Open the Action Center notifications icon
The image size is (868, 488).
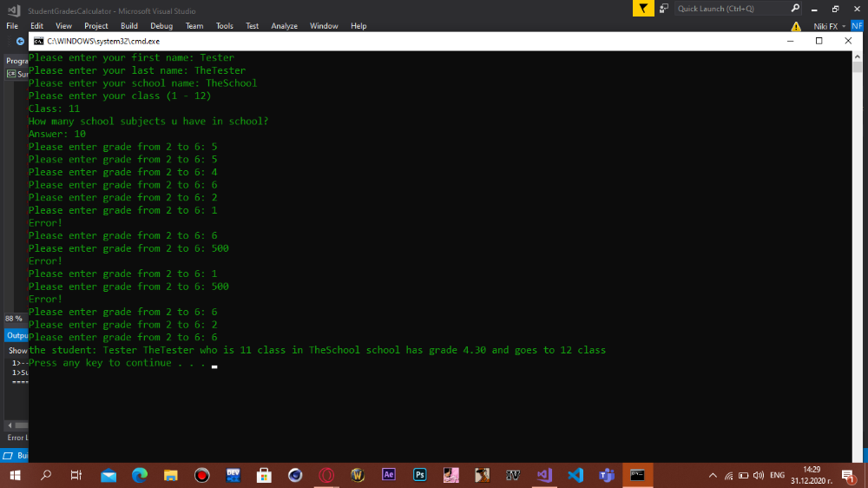tap(848, 475)
